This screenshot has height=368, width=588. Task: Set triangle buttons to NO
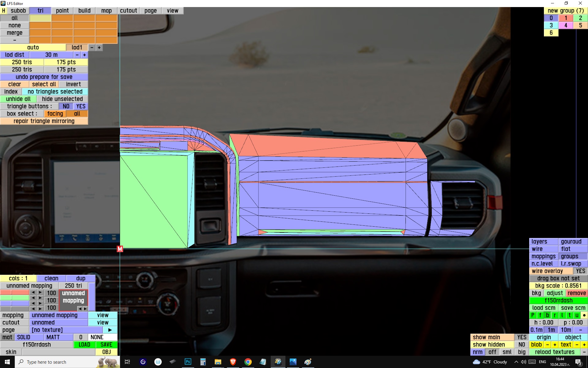(x=66, y=106)
